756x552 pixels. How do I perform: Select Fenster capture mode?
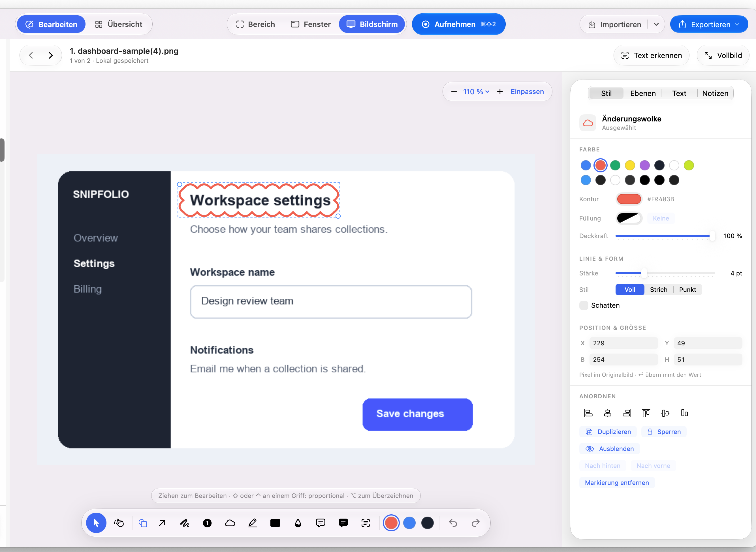(311, 24)
